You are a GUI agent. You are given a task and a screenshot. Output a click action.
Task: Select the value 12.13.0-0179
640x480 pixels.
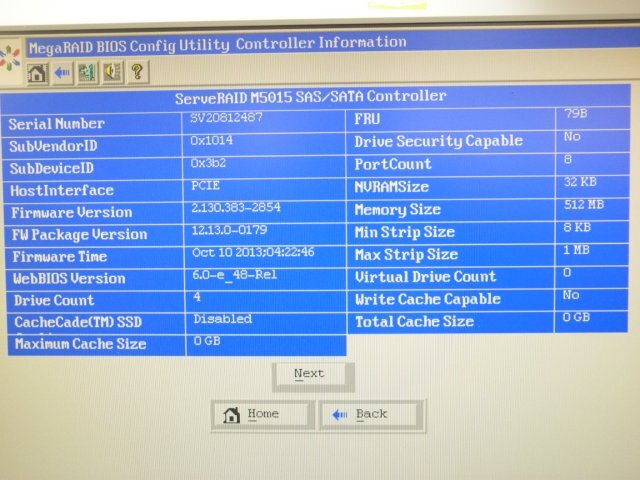[229, 230]
